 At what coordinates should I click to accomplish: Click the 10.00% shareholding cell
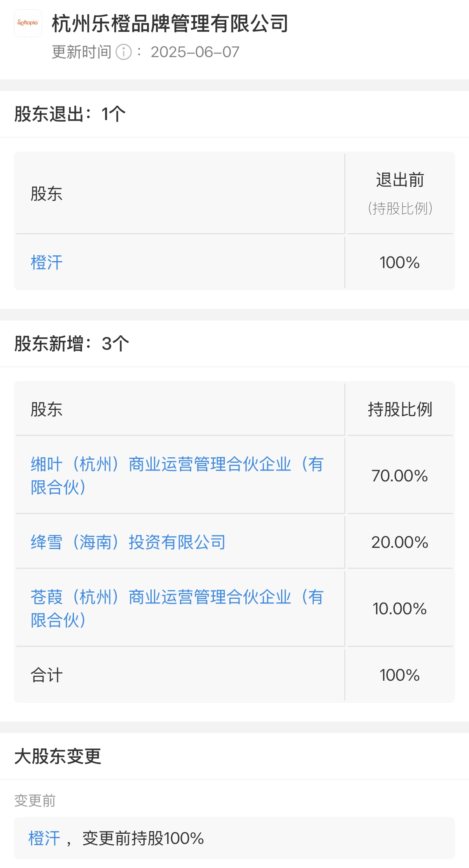pyautogui.click(x=400, y=609)
